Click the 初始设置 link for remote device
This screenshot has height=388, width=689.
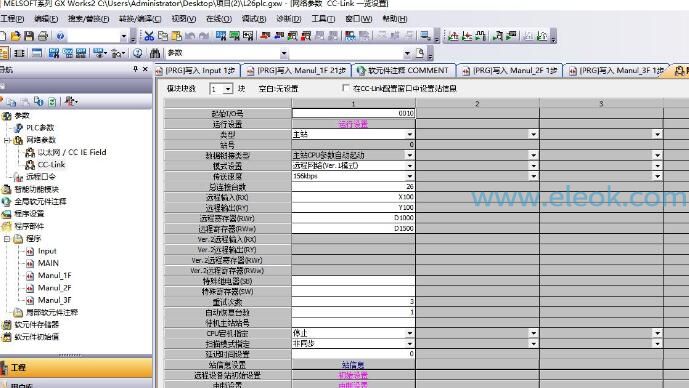coord(353,376)
